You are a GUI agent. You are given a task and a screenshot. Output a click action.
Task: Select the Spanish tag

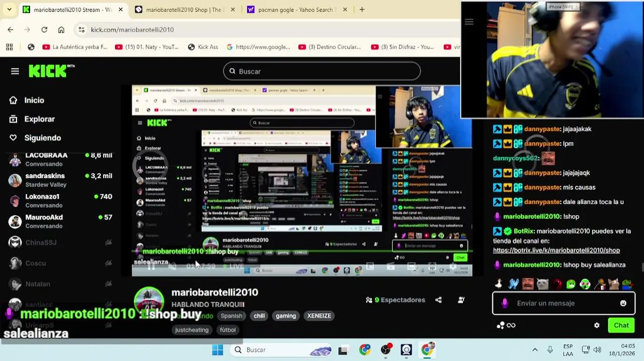click(x=231, y=316)
